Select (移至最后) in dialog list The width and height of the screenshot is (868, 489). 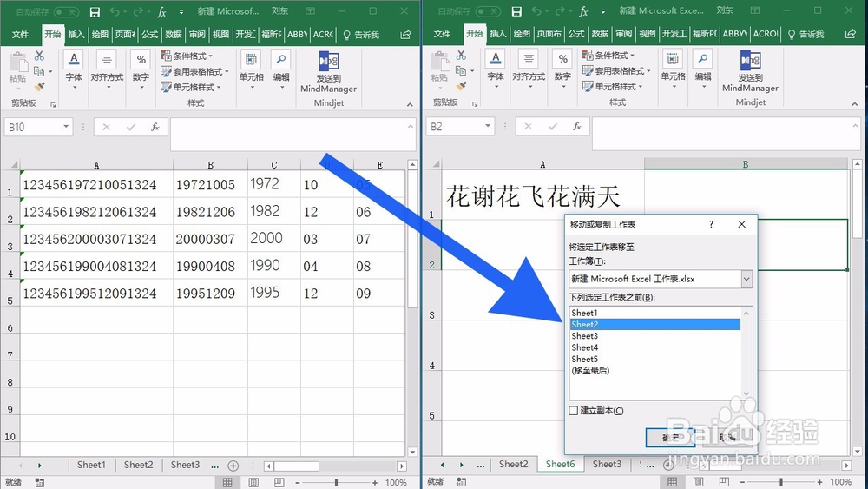[x=654, y=371]
